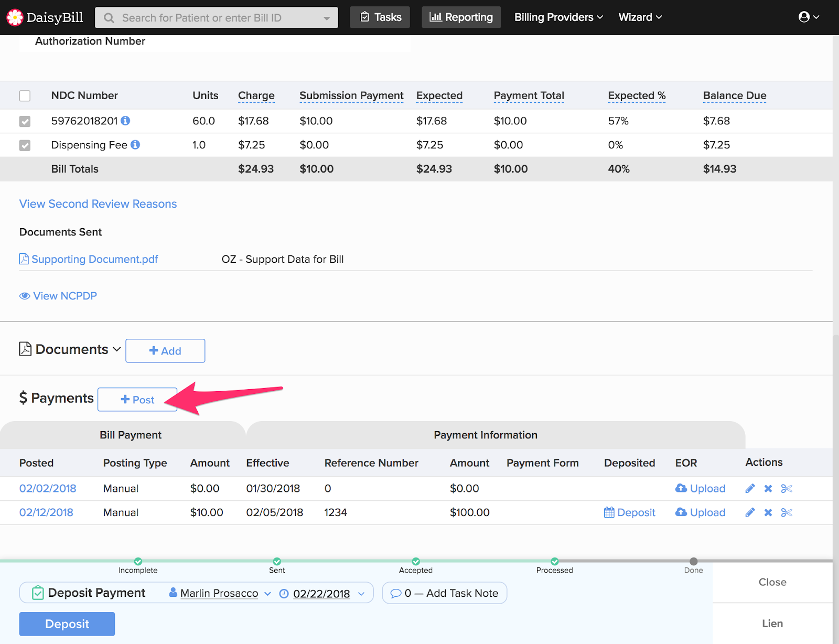
Task: Click the Done progress step marker
Action: 694,561
